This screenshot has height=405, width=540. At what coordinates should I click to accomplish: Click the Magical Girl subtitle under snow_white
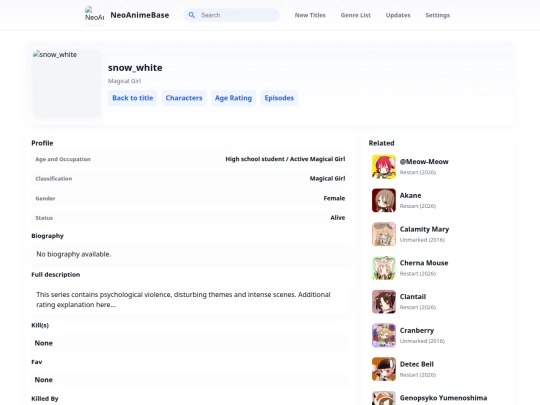coord(124,81)
